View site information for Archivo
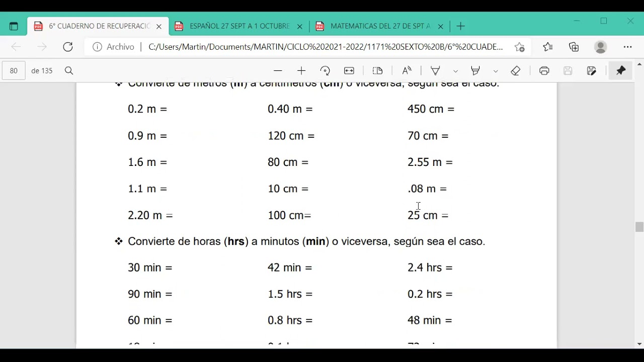Image resolution: width=644 pixels, height=362 pixels. (114, 47)
